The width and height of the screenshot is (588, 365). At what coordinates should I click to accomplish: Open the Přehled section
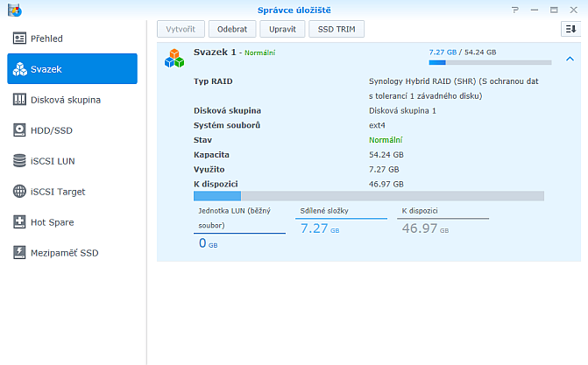(72, 39)
